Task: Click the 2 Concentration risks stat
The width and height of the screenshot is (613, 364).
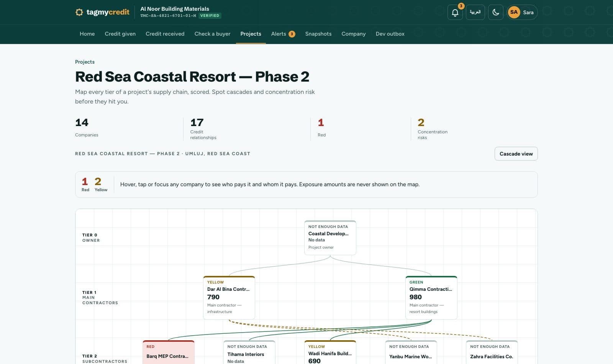Action: coord(433,129)
